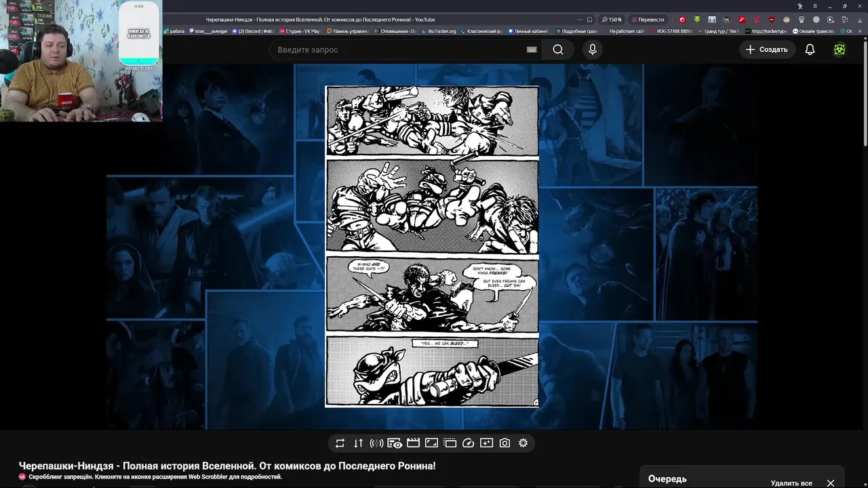Click the lightbulb extension icon
This screenshot has width=868, height=488.
[802, 20]
